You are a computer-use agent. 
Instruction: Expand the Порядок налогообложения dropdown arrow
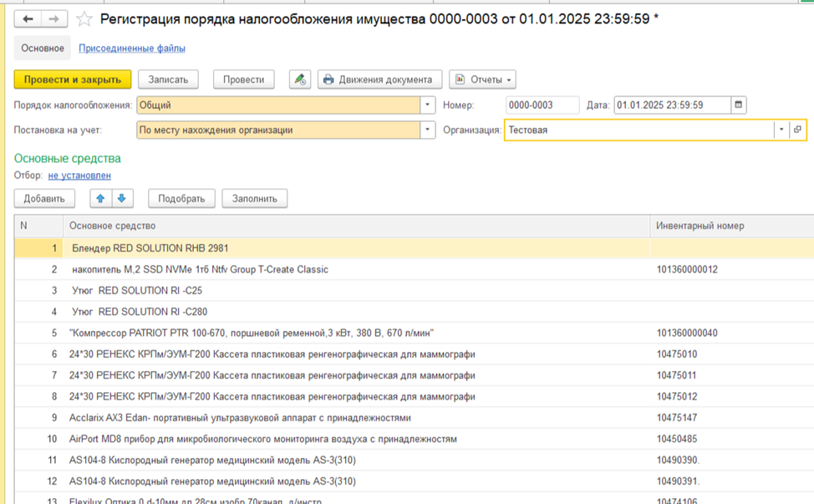(427, 104)
